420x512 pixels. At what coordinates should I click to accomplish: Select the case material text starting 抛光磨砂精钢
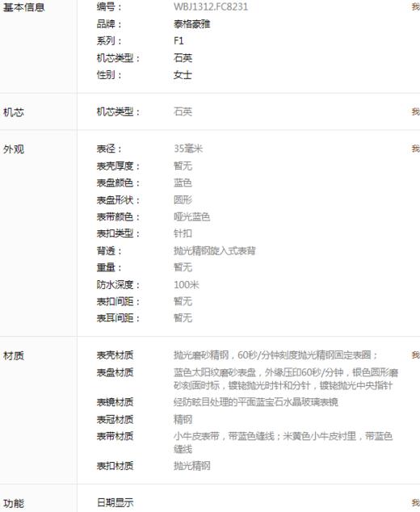pos(275,355)
